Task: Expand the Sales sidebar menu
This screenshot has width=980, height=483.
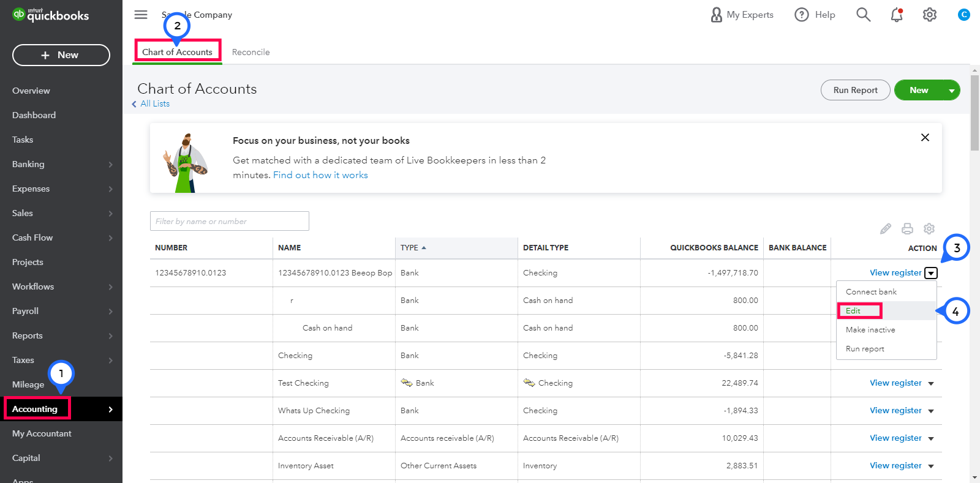Action: [61, 213]
